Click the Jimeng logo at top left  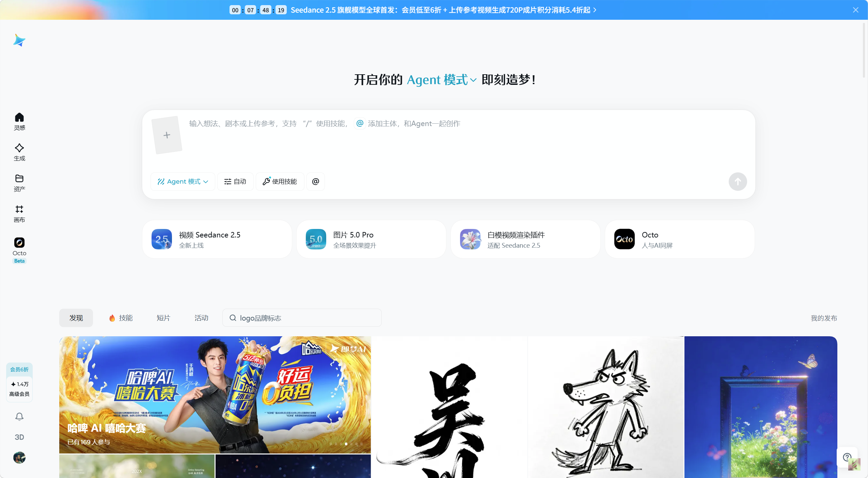pyautogui.click(x=19, y=40)
